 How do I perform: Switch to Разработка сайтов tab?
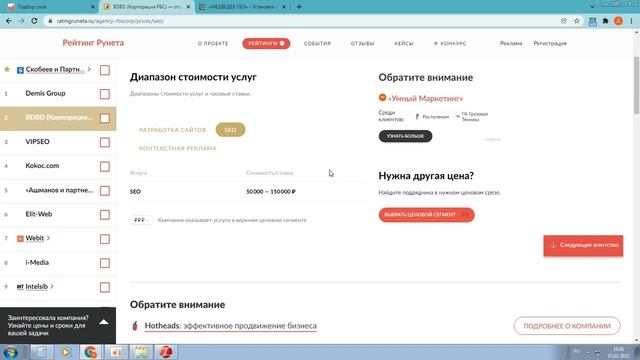pyautogui.click(x=172, y=130)
